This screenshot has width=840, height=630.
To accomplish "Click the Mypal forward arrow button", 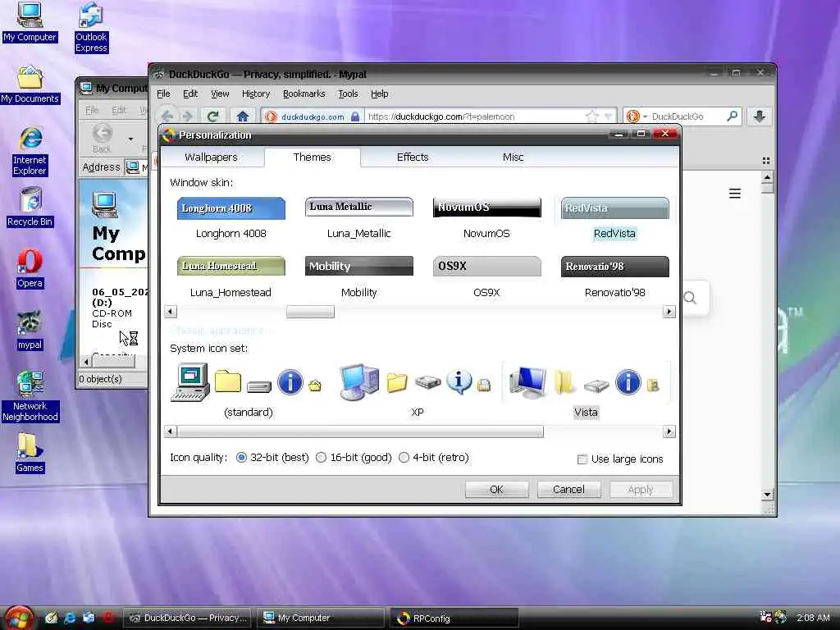I will click(x=188, y=116).
